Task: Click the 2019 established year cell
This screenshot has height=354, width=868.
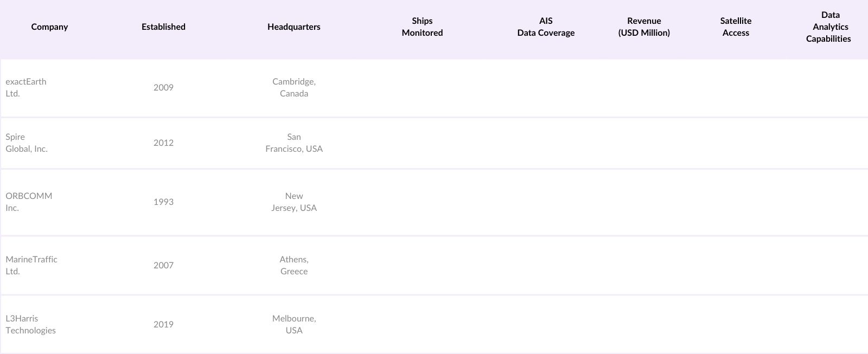Action: point(163,325)
